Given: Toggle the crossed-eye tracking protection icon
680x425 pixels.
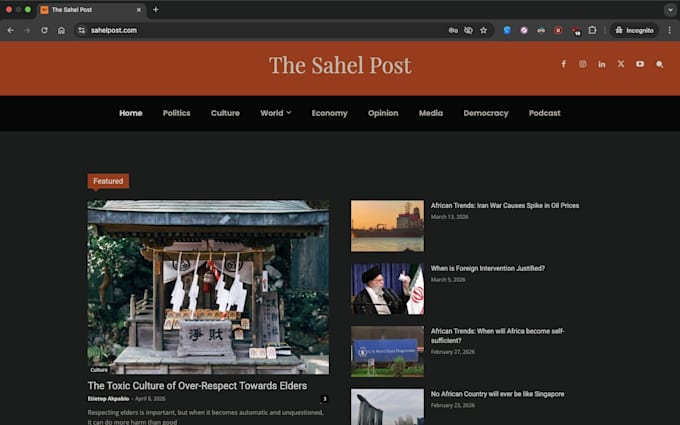Looking at the screenshot, I should pyautogui.click(x=468, y=30).
